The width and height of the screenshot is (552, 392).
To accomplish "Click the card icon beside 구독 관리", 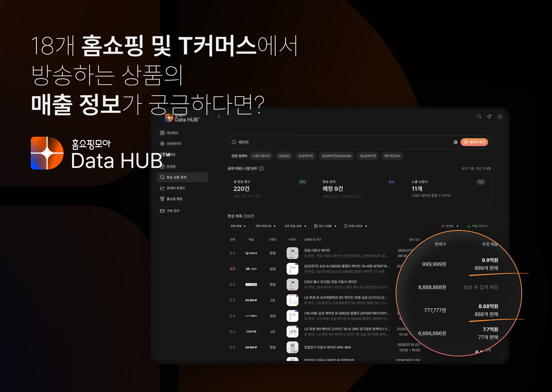I will pyautogui.click(x=162, y=210).
